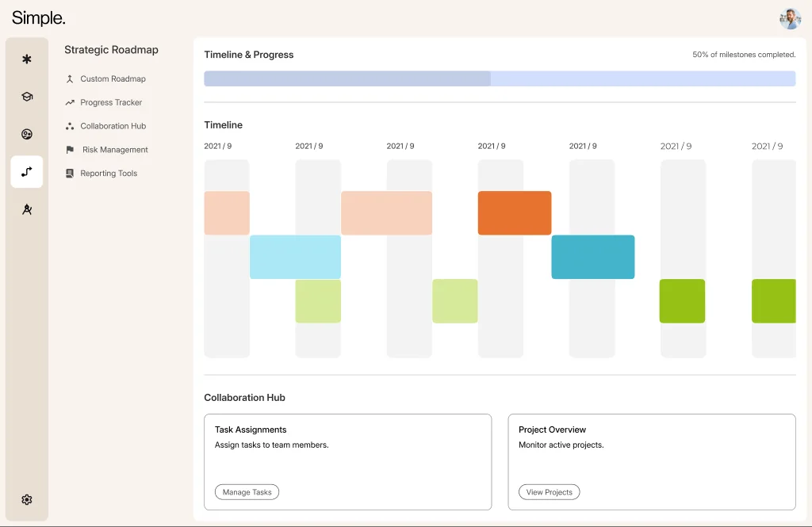This screenshot has height=527, width=812.
Task: Click the Risk Management flag icon
Action: [70, 150]
